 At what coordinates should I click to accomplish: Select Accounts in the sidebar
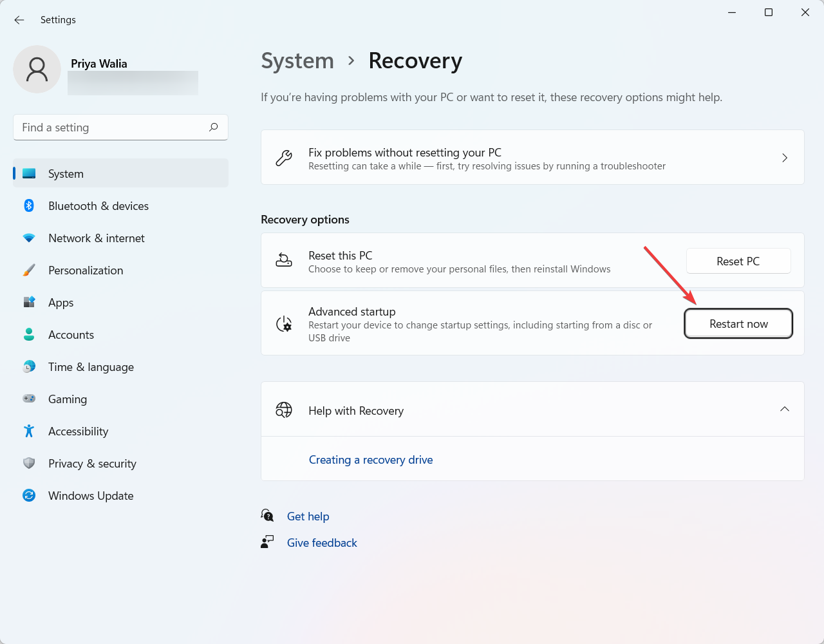pyautogui.click(x=71, y=335)
